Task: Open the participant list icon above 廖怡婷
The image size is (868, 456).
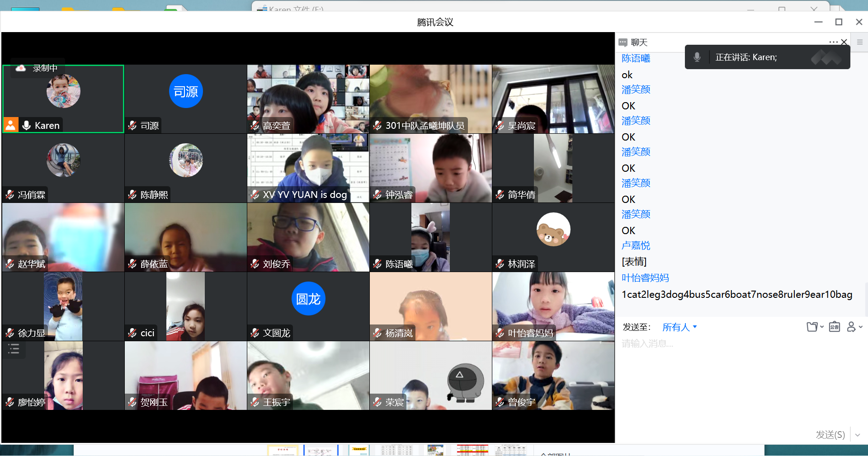Action: (x=14, y=349)
